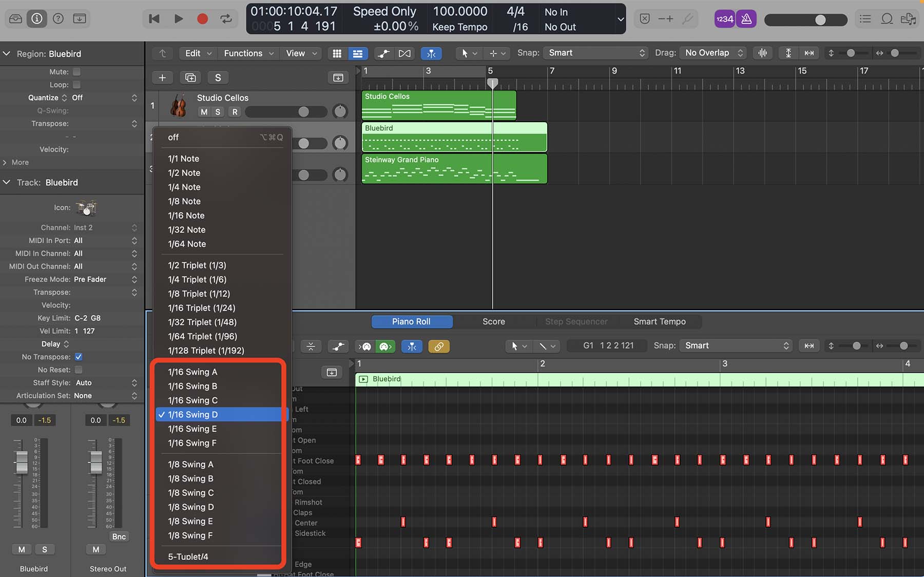Click the Studio Cellos instrument icon
This screenshot has width=924, height=577.
pyautogui.click(x=178, y=106)
